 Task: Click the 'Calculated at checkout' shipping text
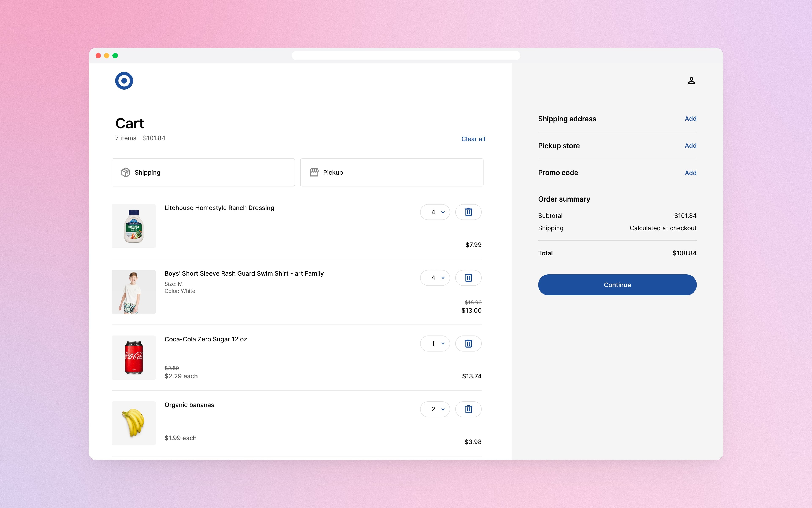coord(663,228)
